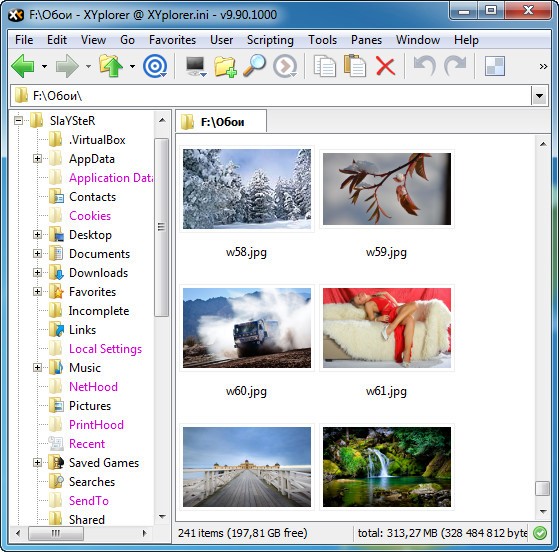Screen dimensions: 559x552
Task: Expand the AppData folder node
Action: click(37, 158)
